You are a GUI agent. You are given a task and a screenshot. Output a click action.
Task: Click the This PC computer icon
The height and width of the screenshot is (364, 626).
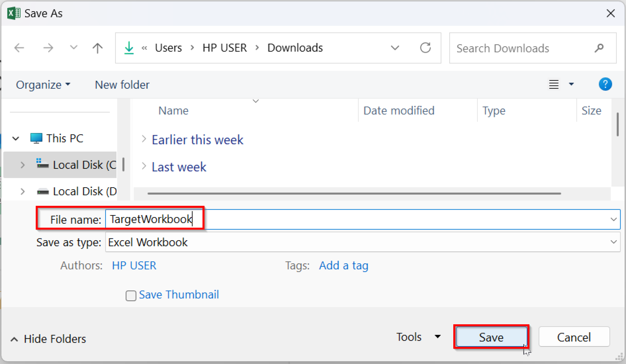click(x=36, y=138)
